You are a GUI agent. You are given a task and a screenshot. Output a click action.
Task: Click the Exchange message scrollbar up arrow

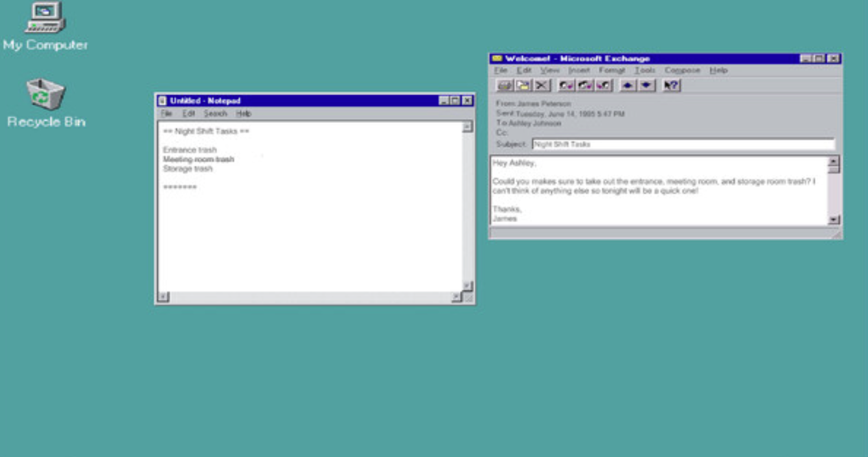click(x=834, y=161)
